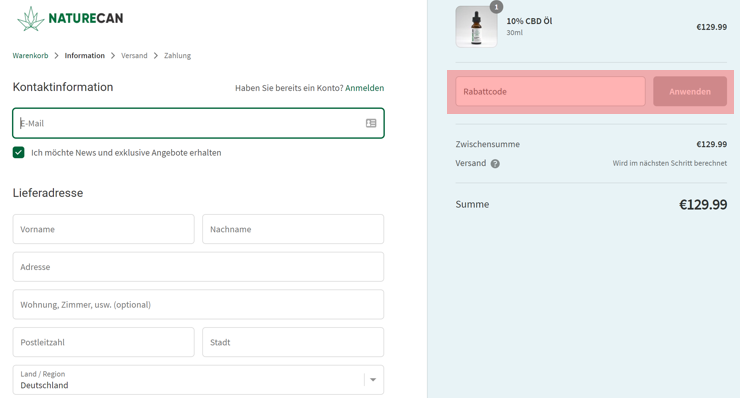
Task: Click the 'Wird im nächsten Schritt berechnet' text
Action: point(670,163)
